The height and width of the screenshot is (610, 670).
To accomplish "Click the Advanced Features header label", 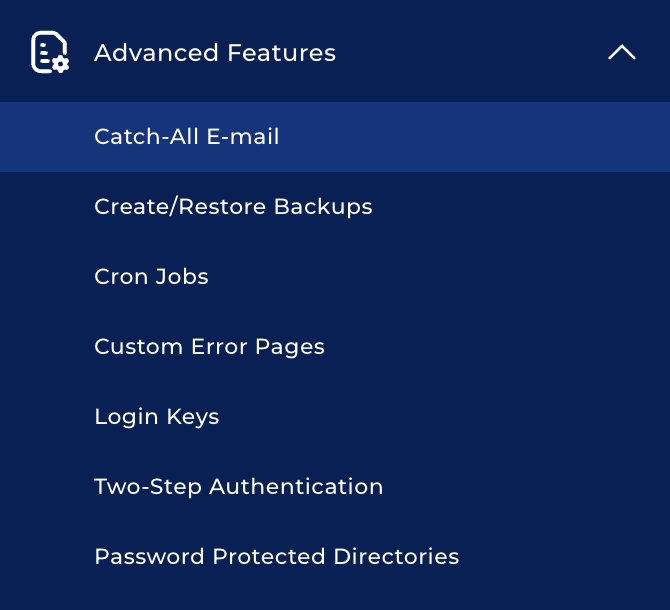I will (x=215, y=52).
